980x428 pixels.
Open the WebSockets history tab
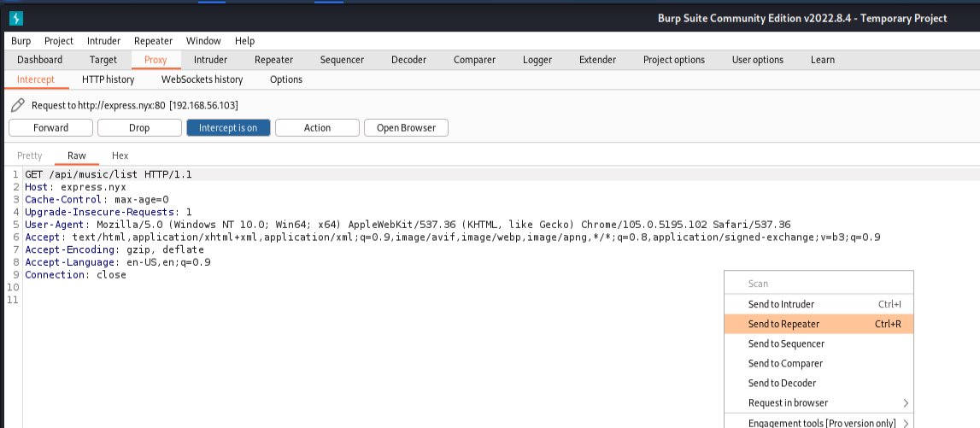tap(202, 79)
